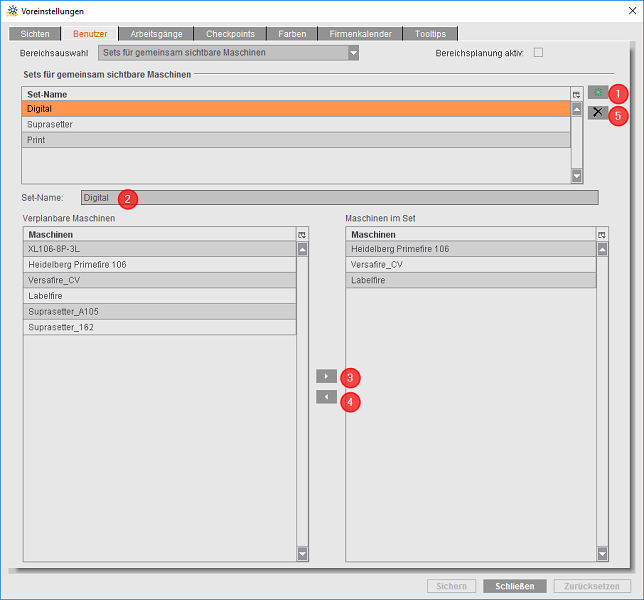Click the Set-Name input field

pos(340,198)
